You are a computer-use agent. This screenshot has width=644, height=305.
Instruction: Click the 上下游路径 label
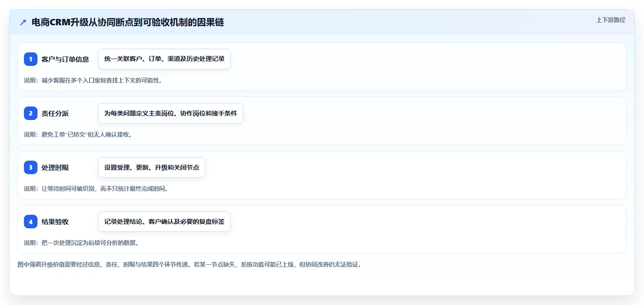coord(611,20)
